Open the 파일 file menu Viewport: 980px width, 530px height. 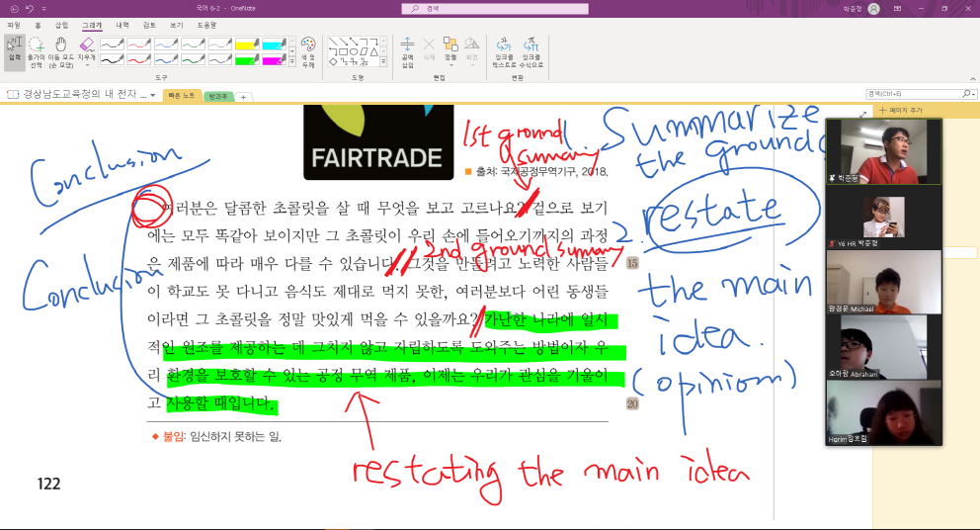click(13, 25)
